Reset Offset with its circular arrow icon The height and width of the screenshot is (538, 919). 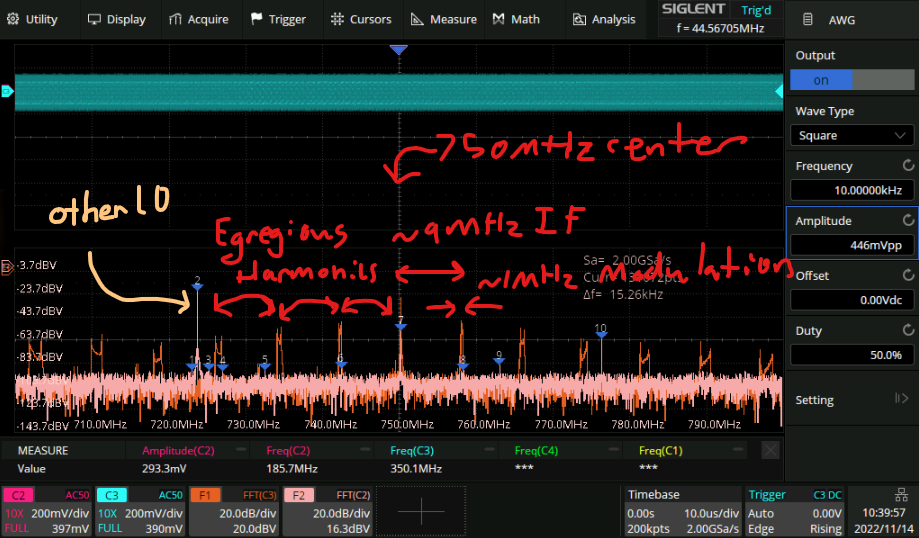pyautogui.click(x=908, y=275)
